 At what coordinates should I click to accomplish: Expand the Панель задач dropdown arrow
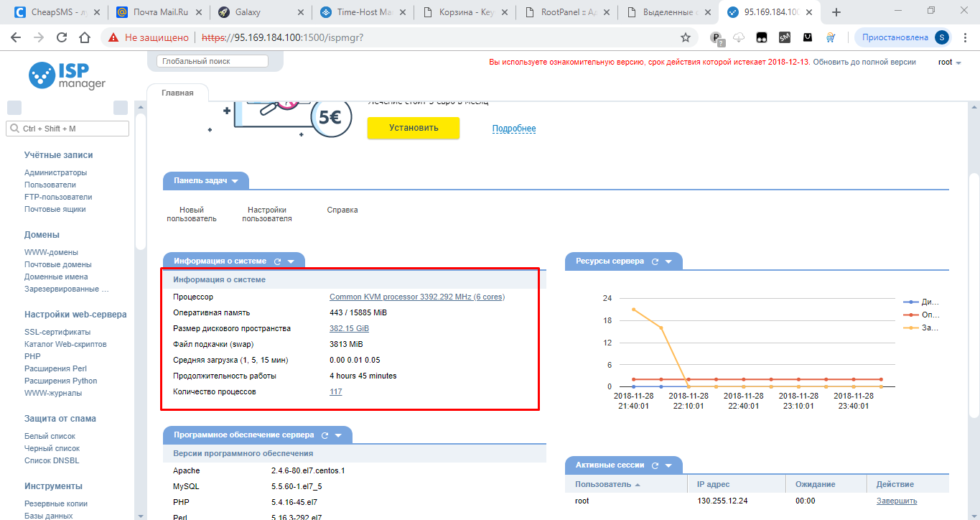pos(235,182)
